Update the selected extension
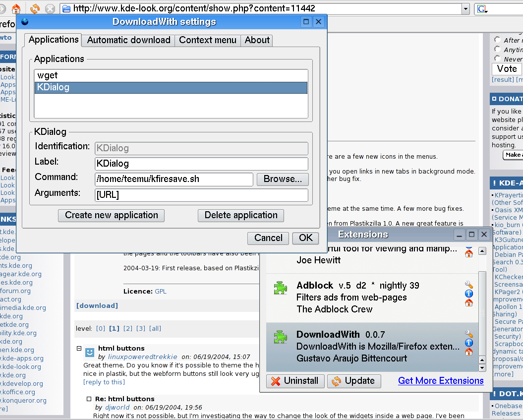The width and height of the screenshot is (523, 420). point(354,381)
